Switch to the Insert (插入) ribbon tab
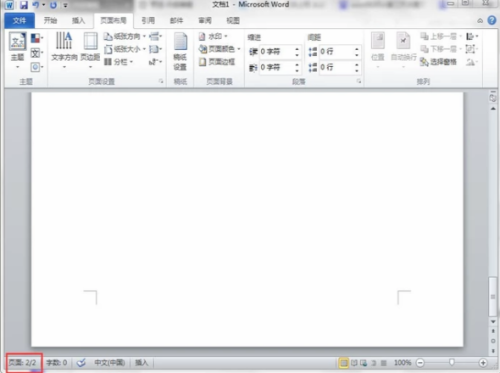The width and height of the screenshot is (500, 373). point(78,21)
